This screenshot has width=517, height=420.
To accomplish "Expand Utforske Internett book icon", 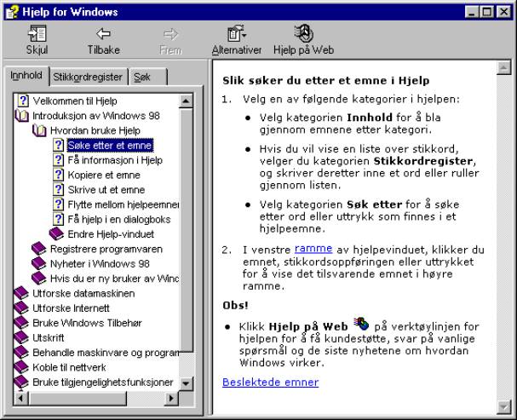I will [x=21, y=308].
